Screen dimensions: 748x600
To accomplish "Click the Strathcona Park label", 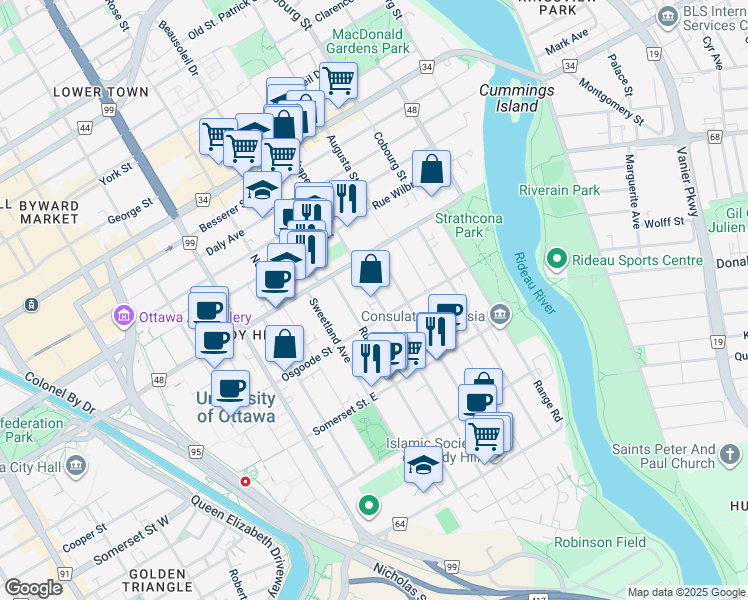I will click(x=468, y=225).
